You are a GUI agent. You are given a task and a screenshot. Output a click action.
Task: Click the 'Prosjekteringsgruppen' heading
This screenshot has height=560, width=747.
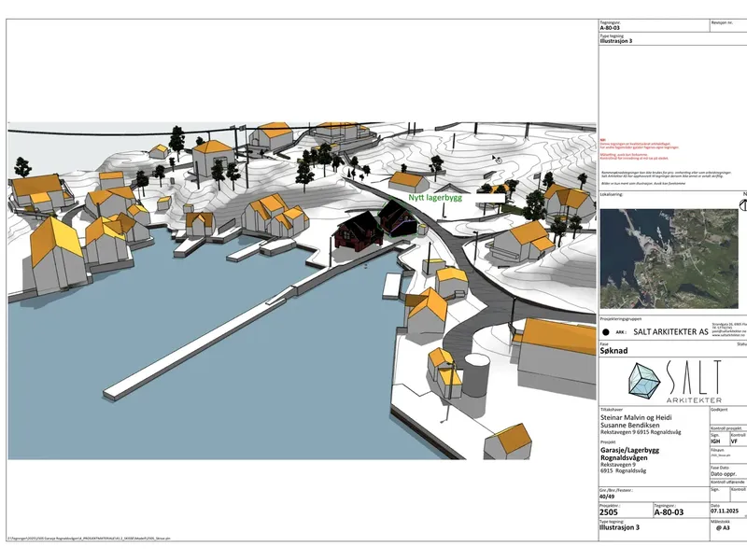621,318
